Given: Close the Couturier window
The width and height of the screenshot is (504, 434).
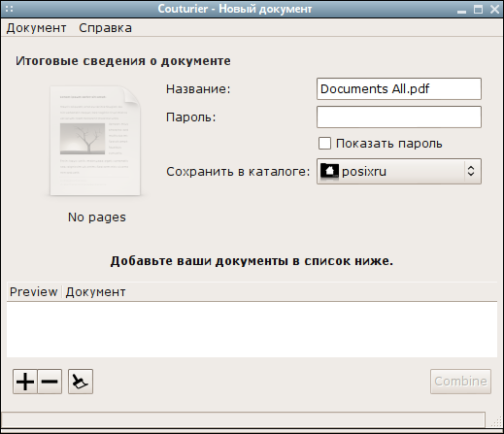Looking at the screenshot, I should (494, 9).
